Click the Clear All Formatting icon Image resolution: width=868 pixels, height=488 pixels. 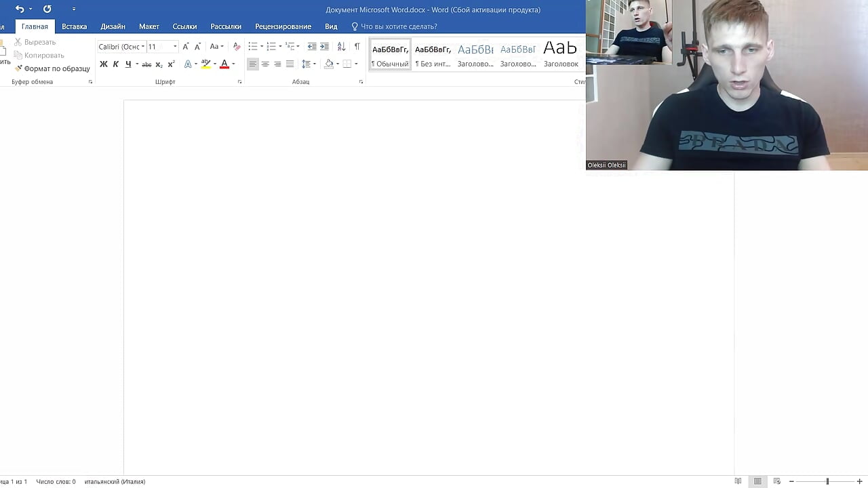click(237, 47)
